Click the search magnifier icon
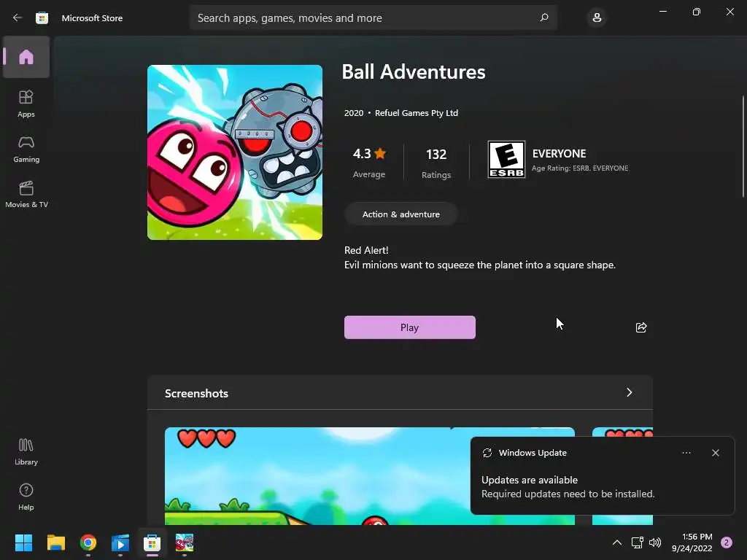 [x=544, y=17]
